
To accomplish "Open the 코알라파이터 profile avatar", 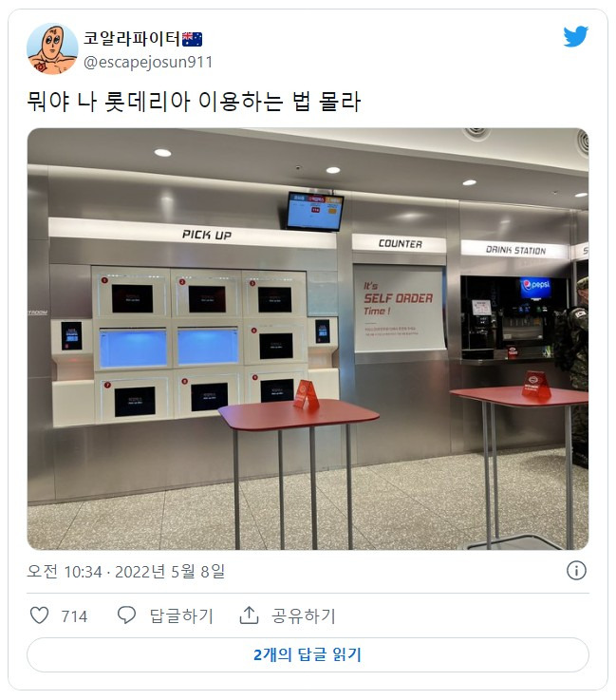I will [x=52, y=49].
